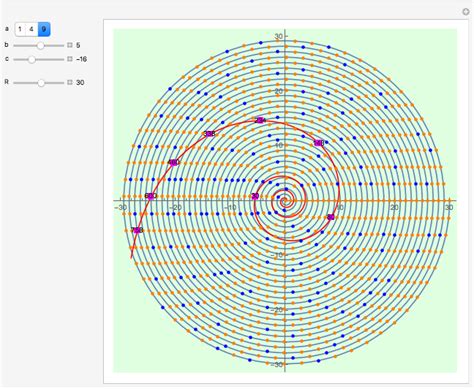Click the b slider thumb
Viewport: 474px width, 389px height.
pyautogui.click(x=40, y=45)
